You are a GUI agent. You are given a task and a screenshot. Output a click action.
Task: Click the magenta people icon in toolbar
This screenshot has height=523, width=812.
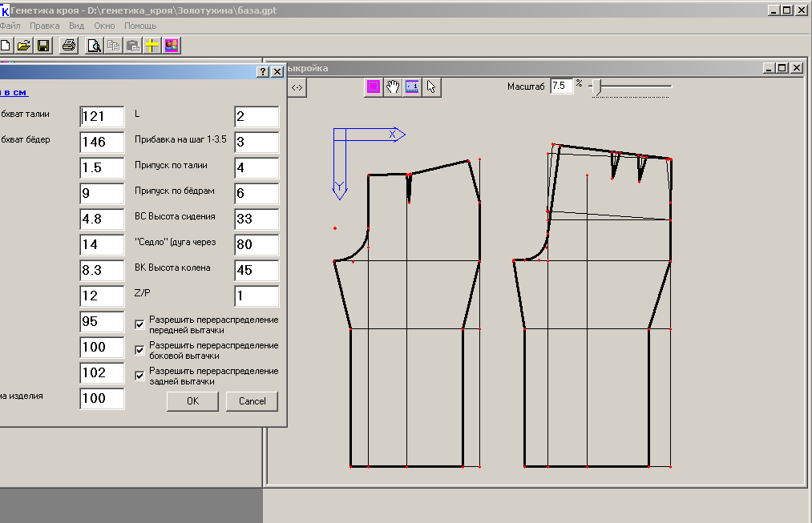[172, 46]
